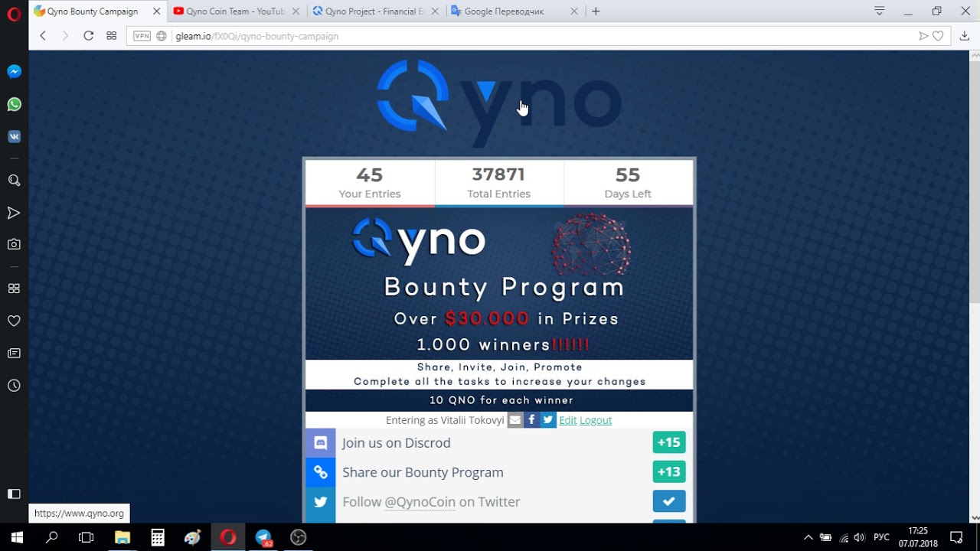980x551 pixels.
Task: Click the email icon beside Vitalii Tokovyi
Action: [x=515, y=419]
